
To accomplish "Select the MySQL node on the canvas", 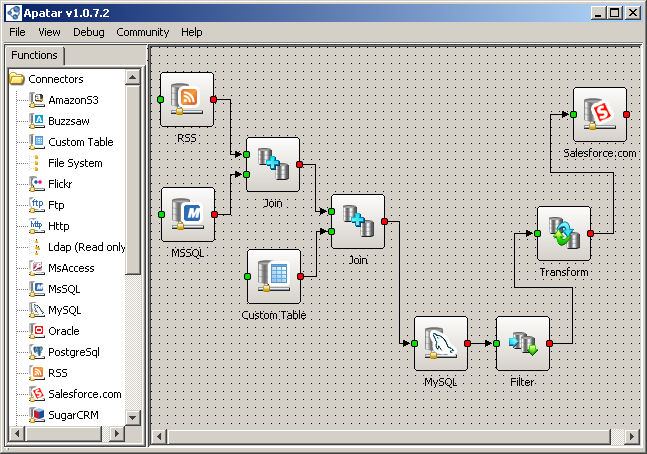I will point(441,343).
